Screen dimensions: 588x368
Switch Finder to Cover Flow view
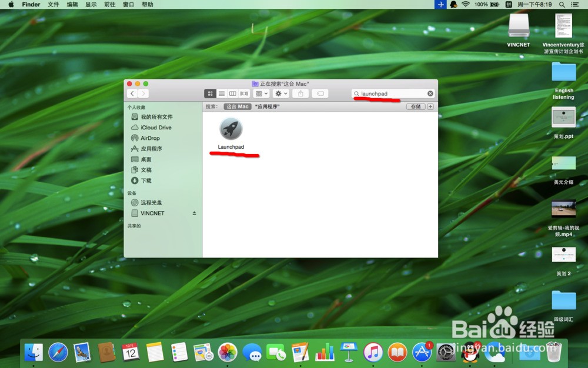click(x=245, y=93)
